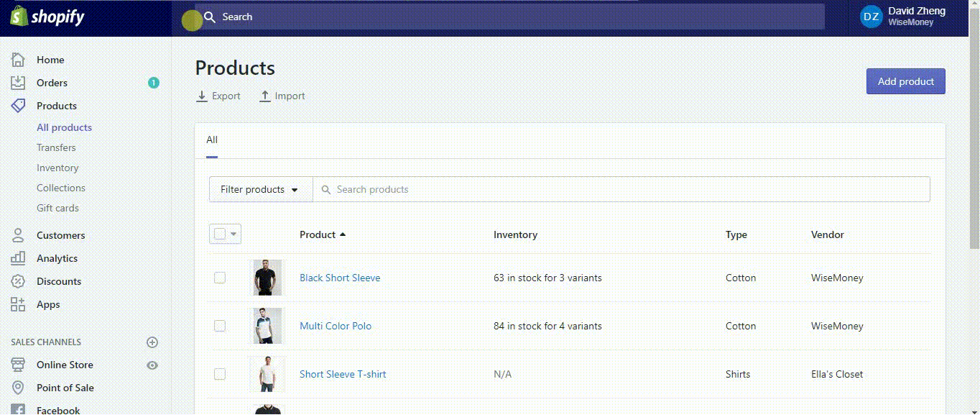Image resolution: width=980 pixels, height=415 pixels.
Task: Go to Apps section
Action: (x=48, y=304)
